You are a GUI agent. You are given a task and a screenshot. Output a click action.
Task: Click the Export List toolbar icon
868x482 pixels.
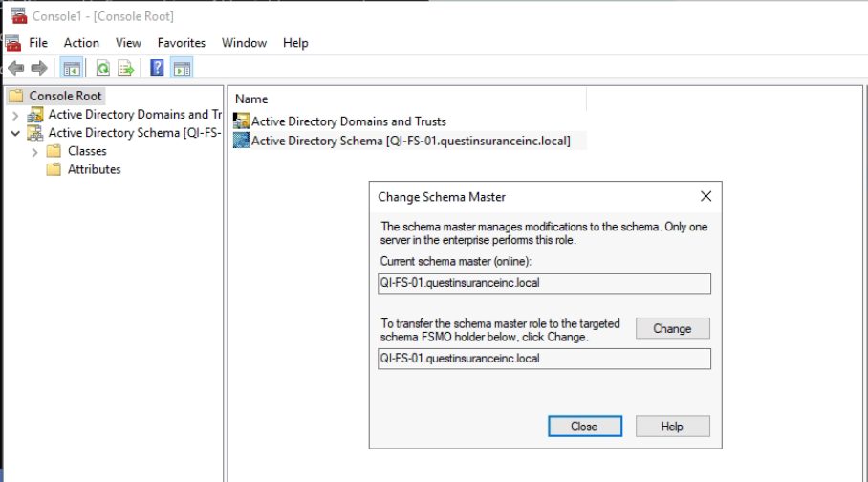(x=125, y=68)
